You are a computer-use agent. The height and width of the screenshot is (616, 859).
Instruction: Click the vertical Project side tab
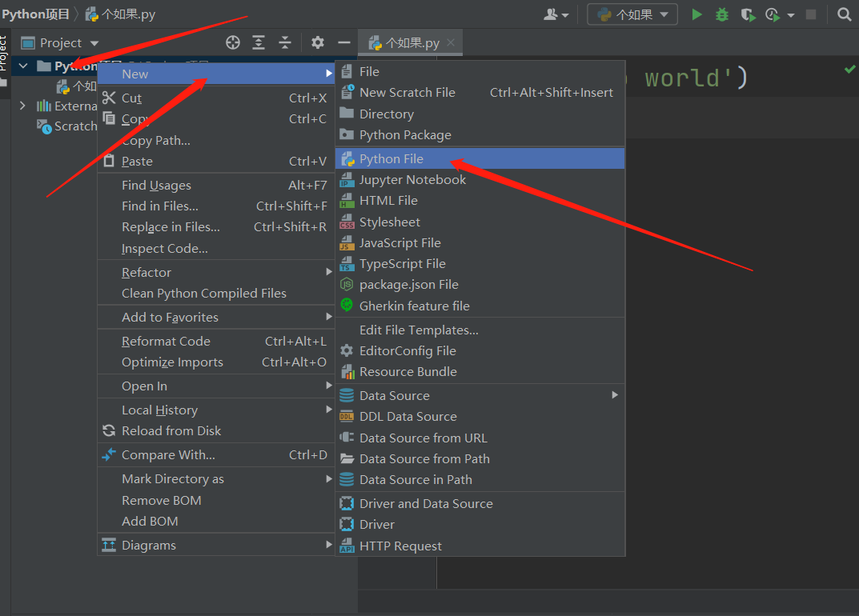[4, 53]
